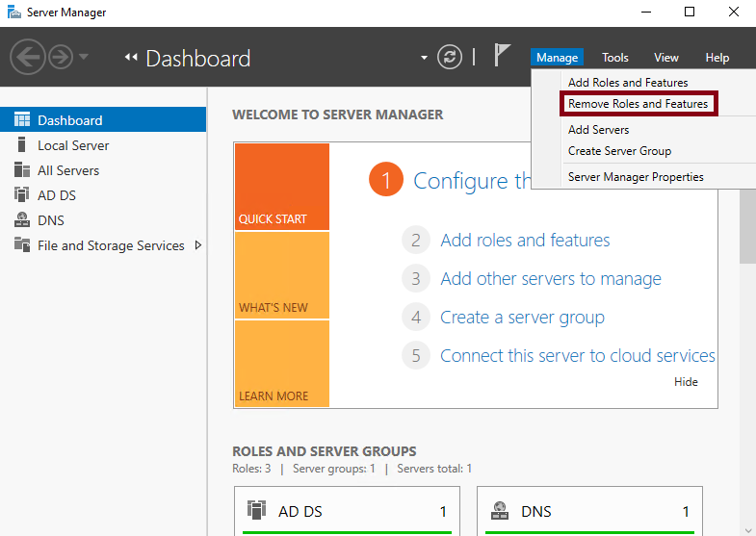
Task: Click Add other servers to manage link
Action: pyautogui.click(x=551, y=279)
